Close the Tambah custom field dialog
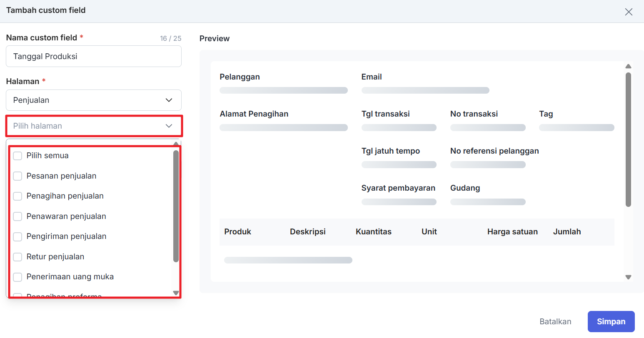This screenshot has width=644, height=338. coord(629,12)
